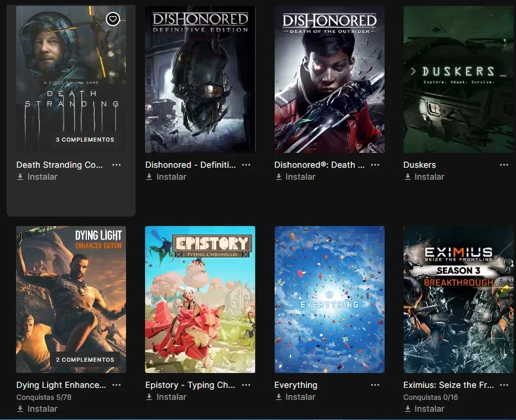The height and width of the screenshot is (420, 516).
Task: Install Eximius Seize the Frontline
Action: click(x=429, y=409)
